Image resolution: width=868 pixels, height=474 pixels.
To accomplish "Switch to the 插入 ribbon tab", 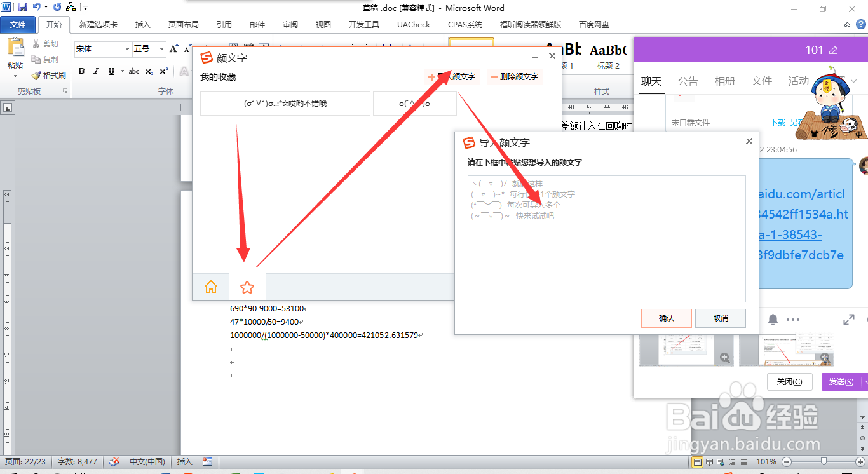I will (142, 24).
